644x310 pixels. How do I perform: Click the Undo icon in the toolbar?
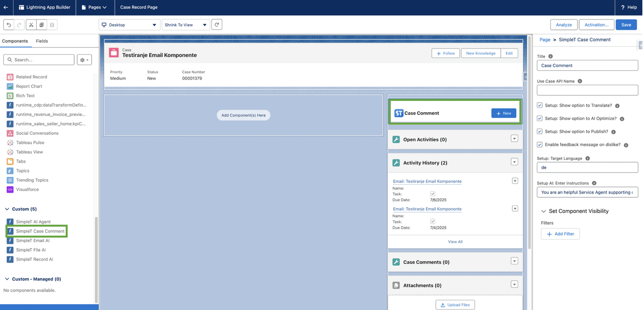click(x=8, y=25)
